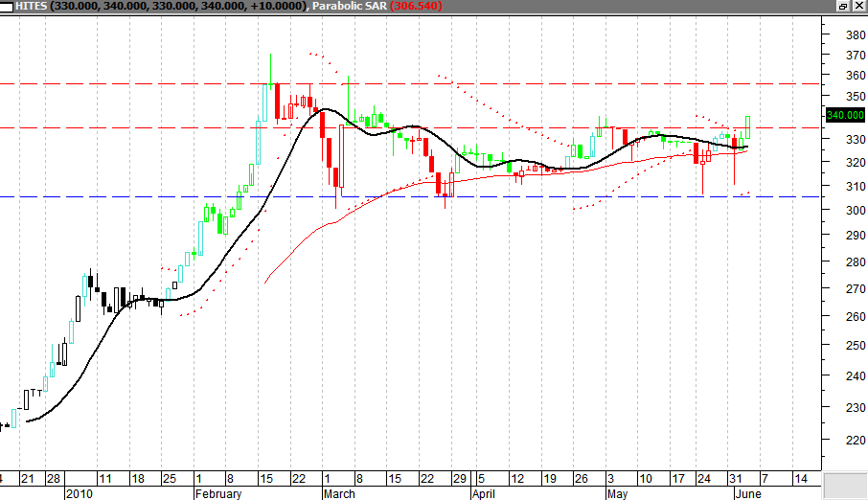This screenshot has width=868, height=500.
Task: Select the April month label
Action: (484, 493)
